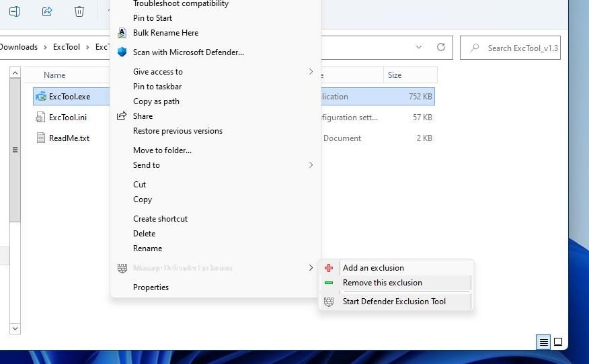The image size is (589, 364).
Task: Choose Add an exclusion
Action: (x=373, y=268)
